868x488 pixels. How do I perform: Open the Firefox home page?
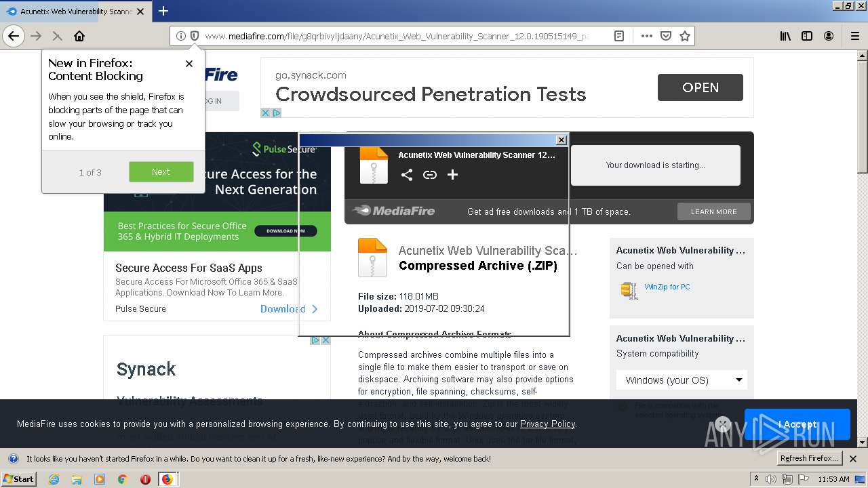[79, 36]
